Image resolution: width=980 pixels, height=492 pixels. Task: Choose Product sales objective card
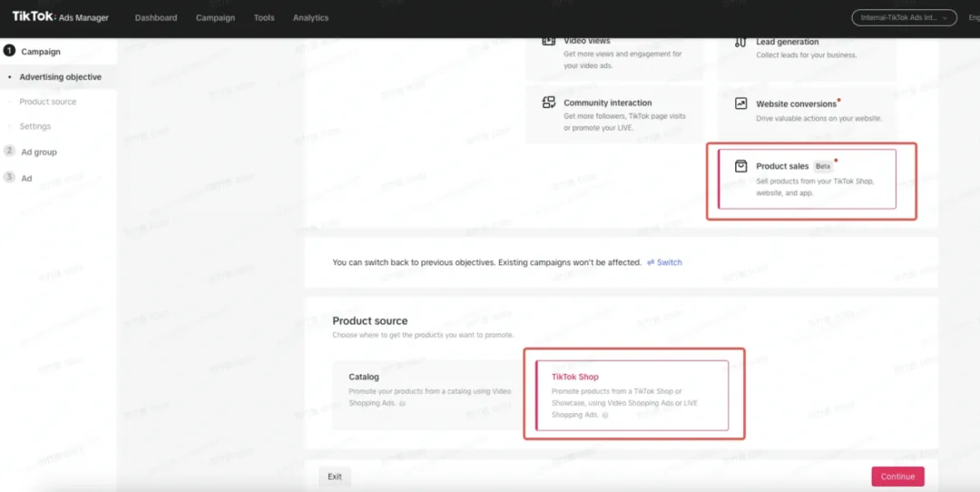tap(807, 179)
